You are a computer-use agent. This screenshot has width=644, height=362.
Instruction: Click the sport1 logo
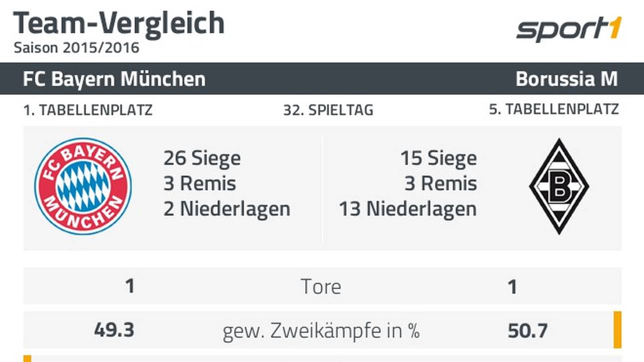(x=568, y=30)
